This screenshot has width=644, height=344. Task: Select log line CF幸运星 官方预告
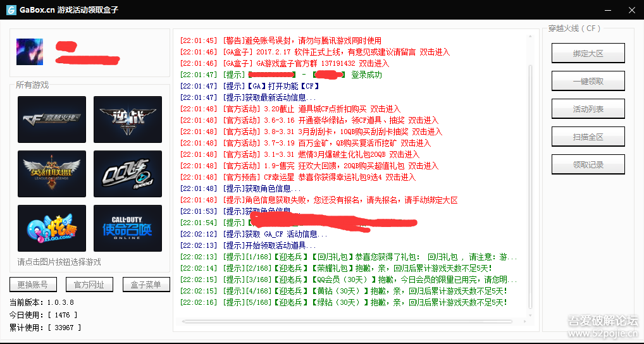tap(298, 177)
